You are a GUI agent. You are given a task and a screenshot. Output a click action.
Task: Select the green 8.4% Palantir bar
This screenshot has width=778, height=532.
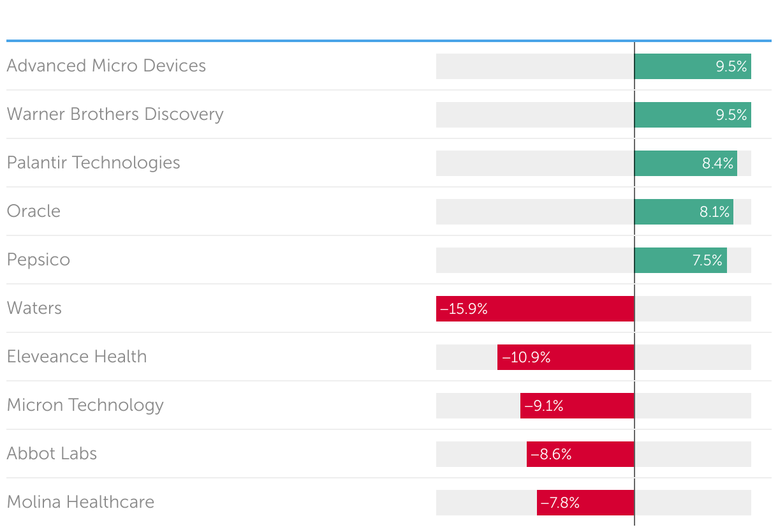click(x=686, y=163)
